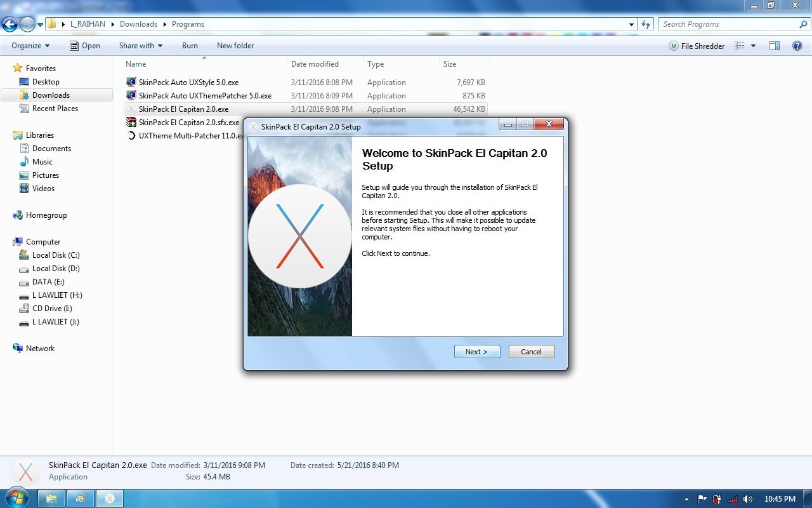This screenshot has width=812, height=508.
Task: Open Explorer help icon
Action: (x=798, y=46)
